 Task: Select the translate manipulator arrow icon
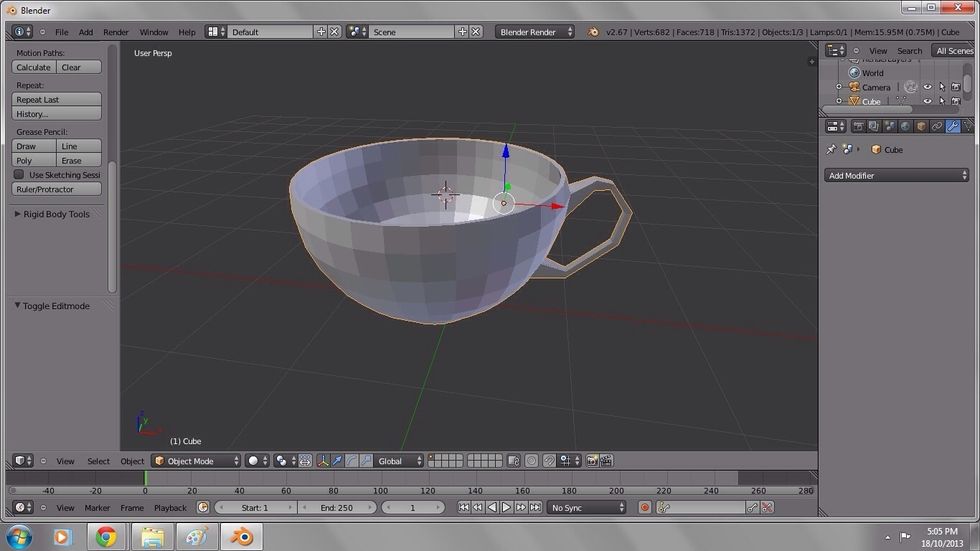pyautogui.click(x=337, y=461)
